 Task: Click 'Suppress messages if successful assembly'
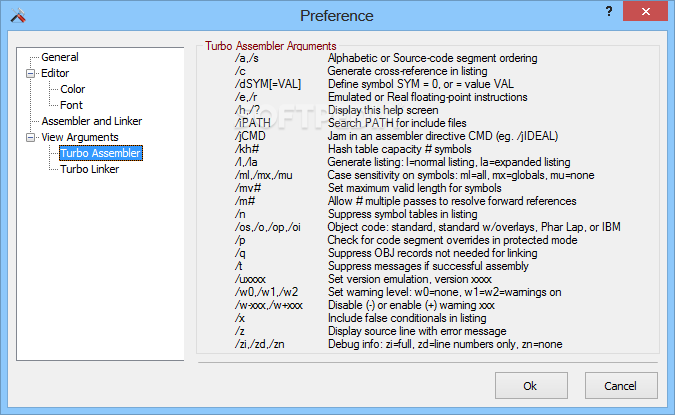coord(428,266)
